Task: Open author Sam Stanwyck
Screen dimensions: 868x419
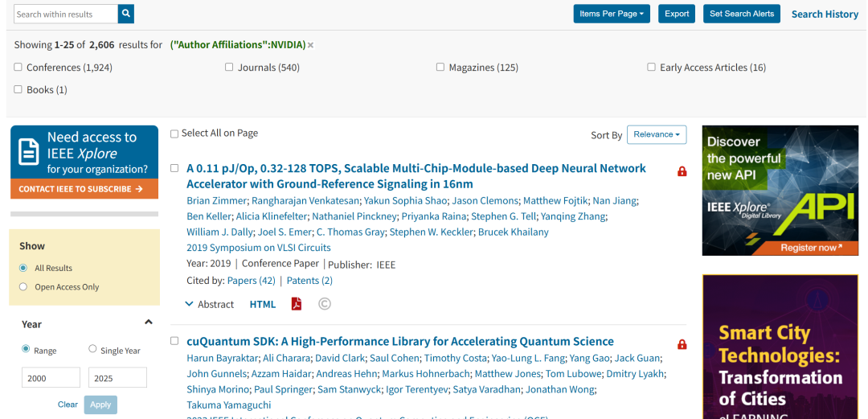Action: [349, 389]
